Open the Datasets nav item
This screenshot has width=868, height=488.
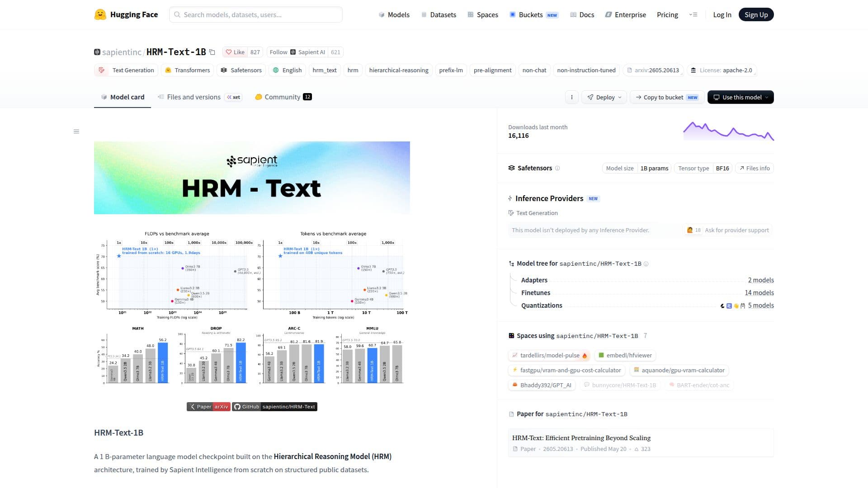coord(438,14)
